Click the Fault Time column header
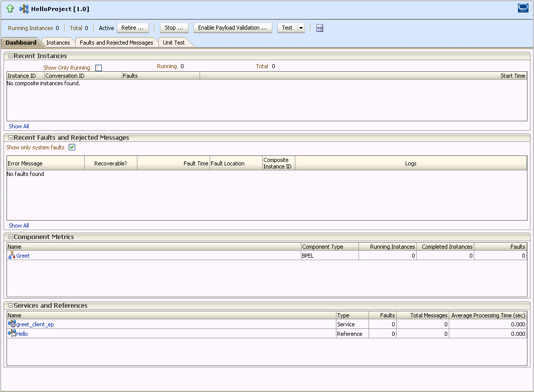Image resolution: width=534 pixels, height=392 pixels. [173, 163]
